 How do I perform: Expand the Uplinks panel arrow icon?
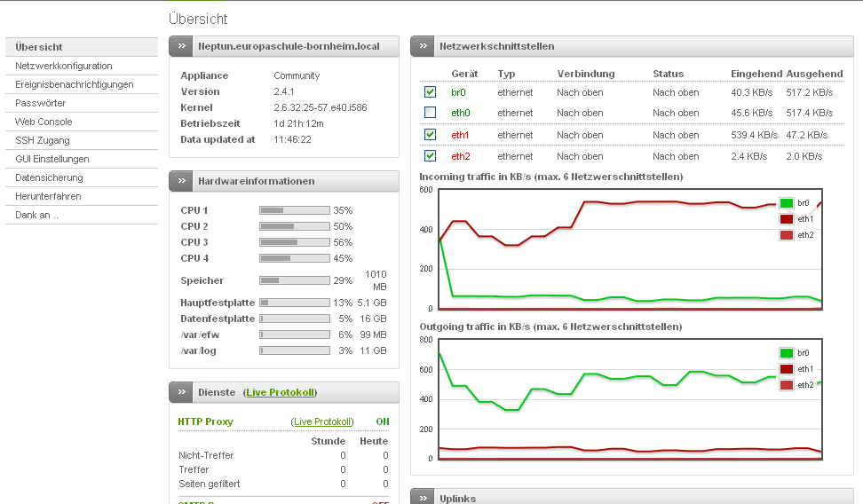[422, 498]
